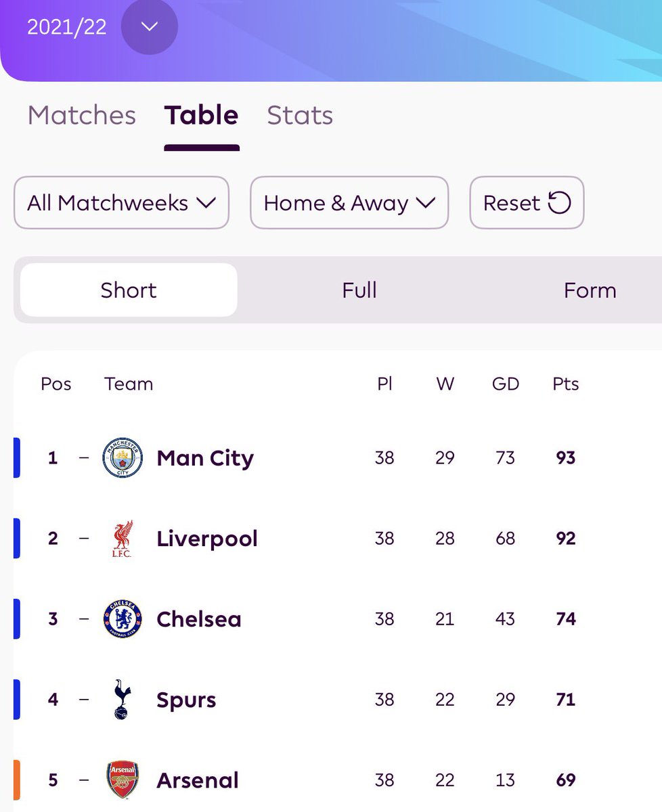Expand the All Matchweeks filter
The height and width of the screenshot is (812, 662).
[121, 202]
